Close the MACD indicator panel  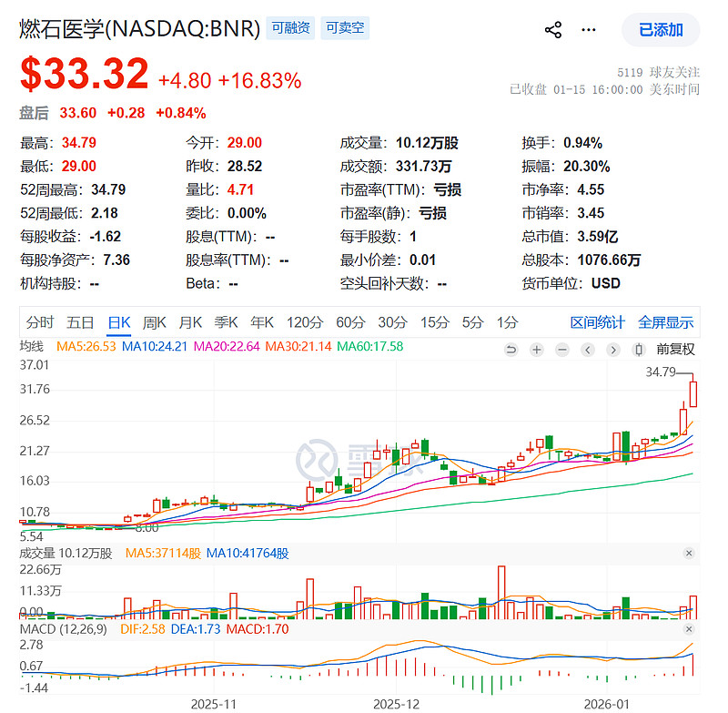click(x=689, y=629)
